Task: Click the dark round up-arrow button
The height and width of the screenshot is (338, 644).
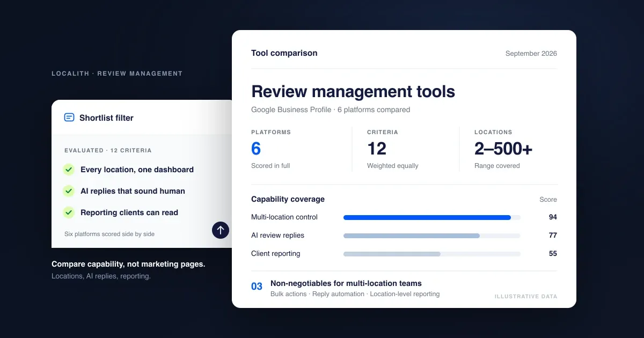Action: coord(221,230)
